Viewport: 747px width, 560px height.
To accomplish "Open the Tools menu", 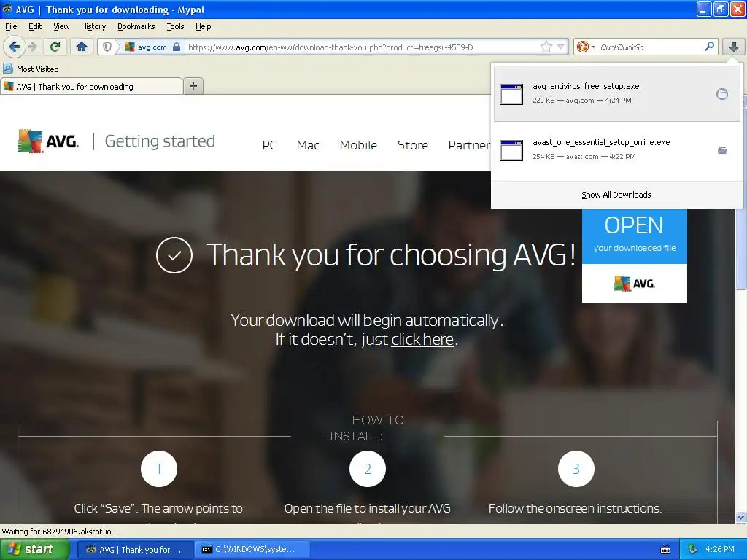I will pos(175,26).
